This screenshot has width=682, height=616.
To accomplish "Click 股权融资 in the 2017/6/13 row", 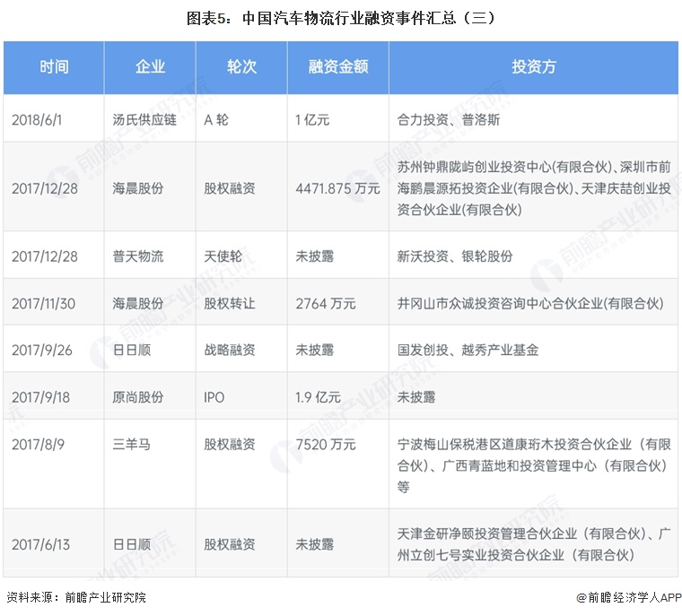I will tap(230, 544).
